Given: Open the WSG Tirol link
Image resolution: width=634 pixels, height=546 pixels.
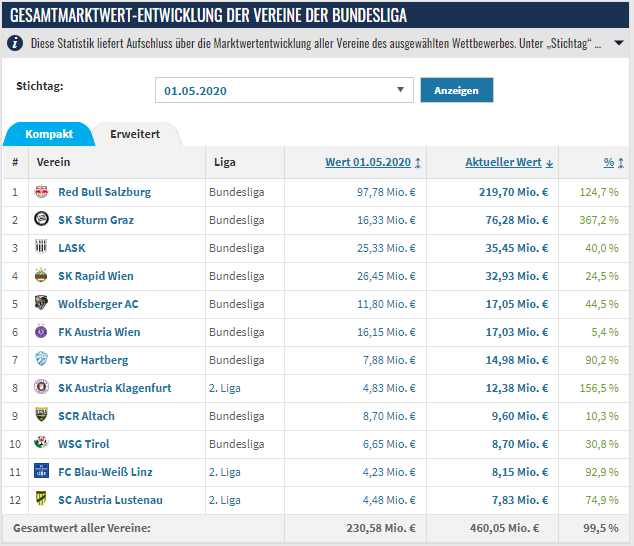Looking at the screenshot, I should (x=84, y=444).
